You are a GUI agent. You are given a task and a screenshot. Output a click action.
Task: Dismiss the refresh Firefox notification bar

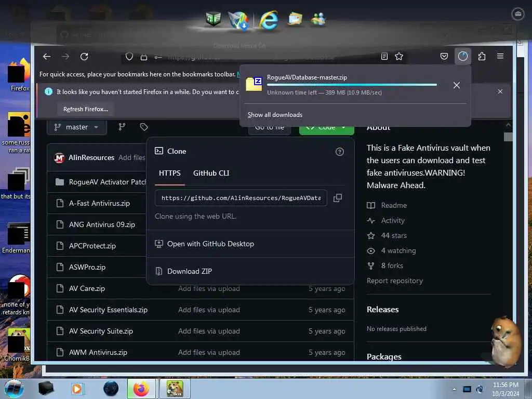point(500,91)
